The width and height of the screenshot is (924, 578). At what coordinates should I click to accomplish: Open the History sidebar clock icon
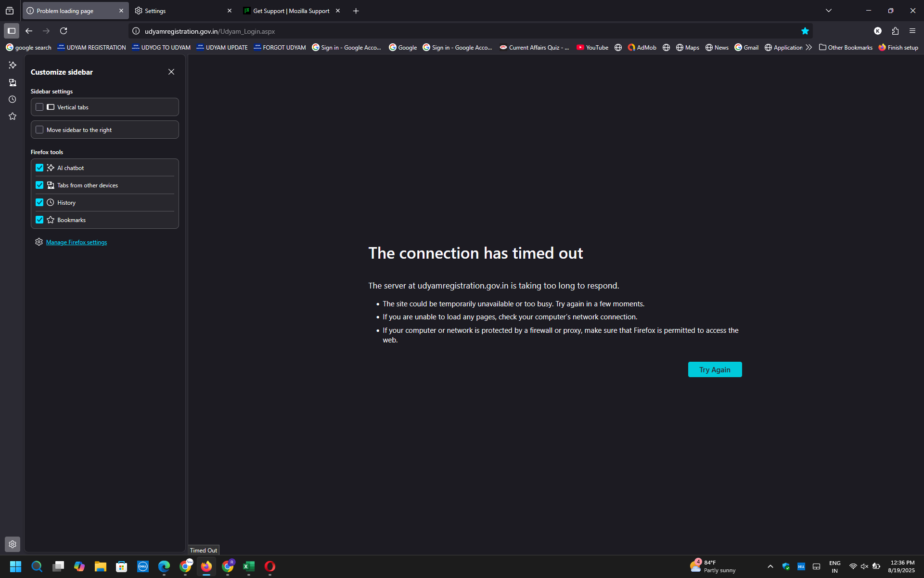pyautogui.click(x=13, y=99)
